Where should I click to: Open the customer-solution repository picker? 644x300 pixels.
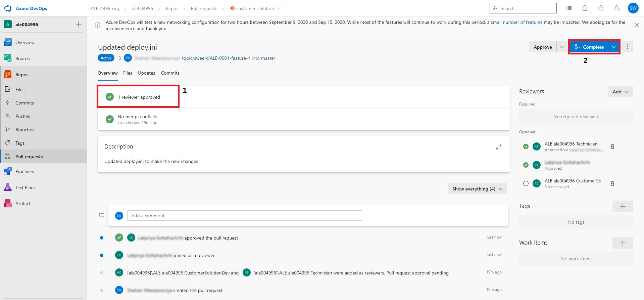pyautogui.click(x=256, y=8)
